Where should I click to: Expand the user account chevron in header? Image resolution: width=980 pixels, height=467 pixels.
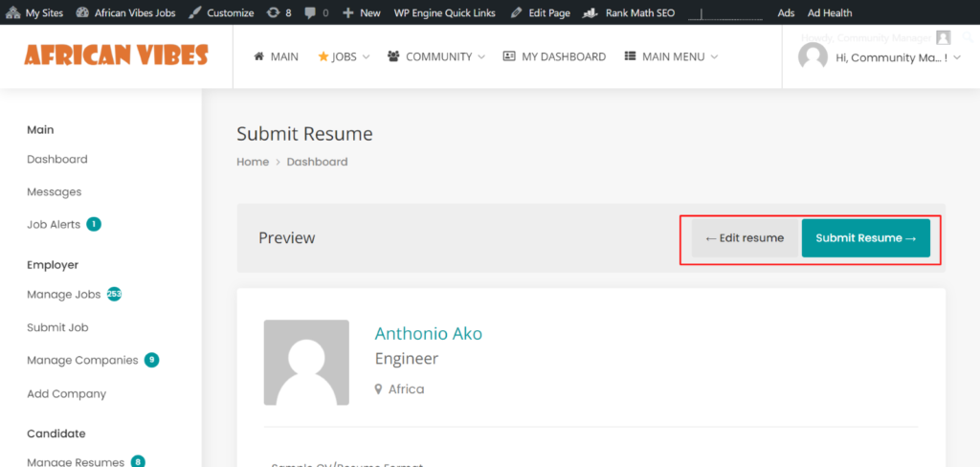coord(957,57)
